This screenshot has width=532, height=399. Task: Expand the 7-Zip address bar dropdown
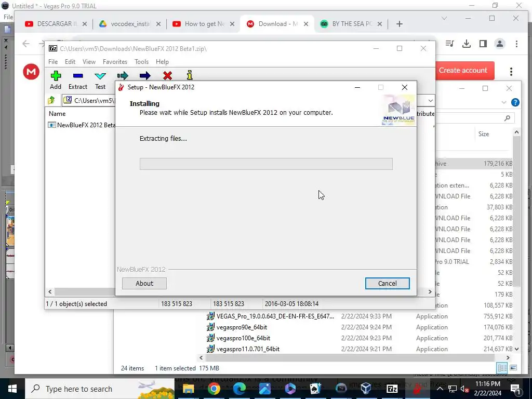[430, 100]
